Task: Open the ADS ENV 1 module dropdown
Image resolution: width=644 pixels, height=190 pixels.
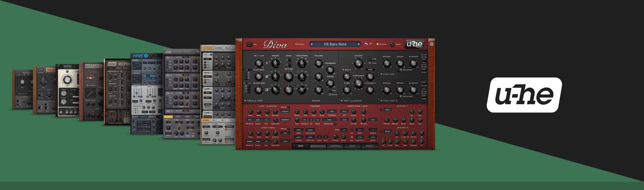Action: [381, 74]
